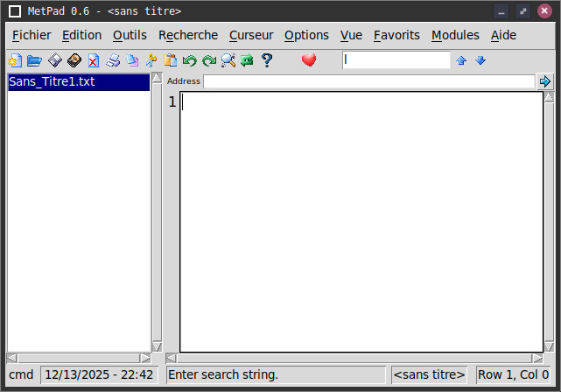Screen dimensions: 561x392
Task: Click the blue up arrow beside search box
Action: pyautogui.click(x=461, y=60)
